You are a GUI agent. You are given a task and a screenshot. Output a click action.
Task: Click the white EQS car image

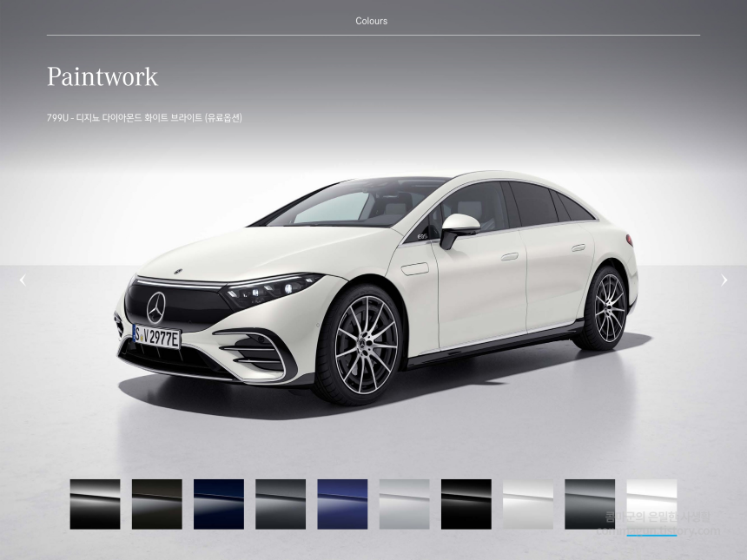click(x=376, y=288)
